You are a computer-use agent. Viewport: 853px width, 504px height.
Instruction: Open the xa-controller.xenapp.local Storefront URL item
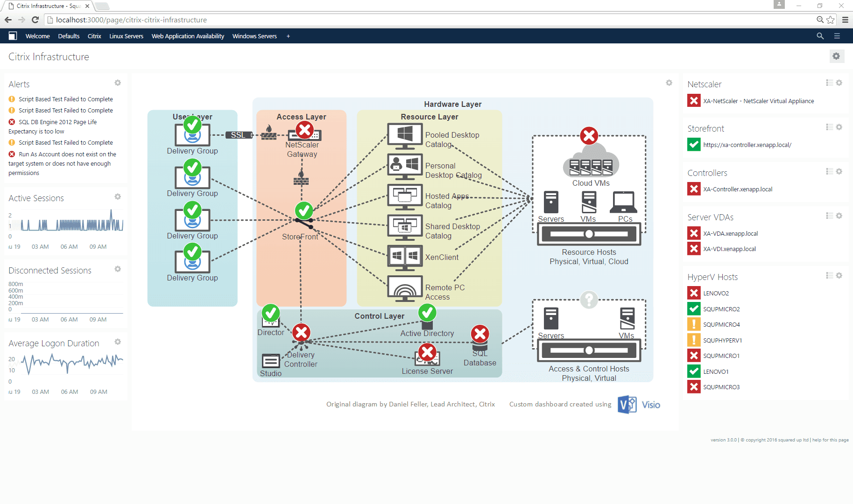[740, 145]
